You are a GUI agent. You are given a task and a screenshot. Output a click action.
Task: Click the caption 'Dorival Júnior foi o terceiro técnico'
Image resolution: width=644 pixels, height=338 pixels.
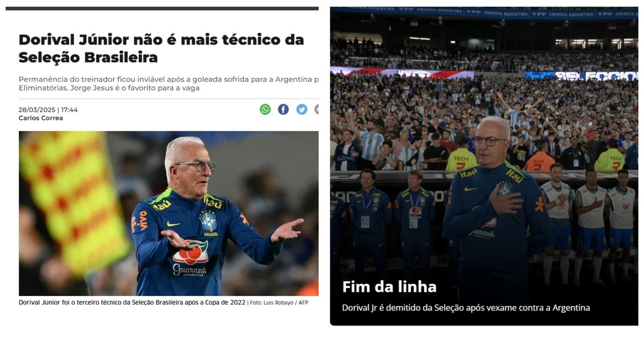pyautogui.click(x=132, y=303)
